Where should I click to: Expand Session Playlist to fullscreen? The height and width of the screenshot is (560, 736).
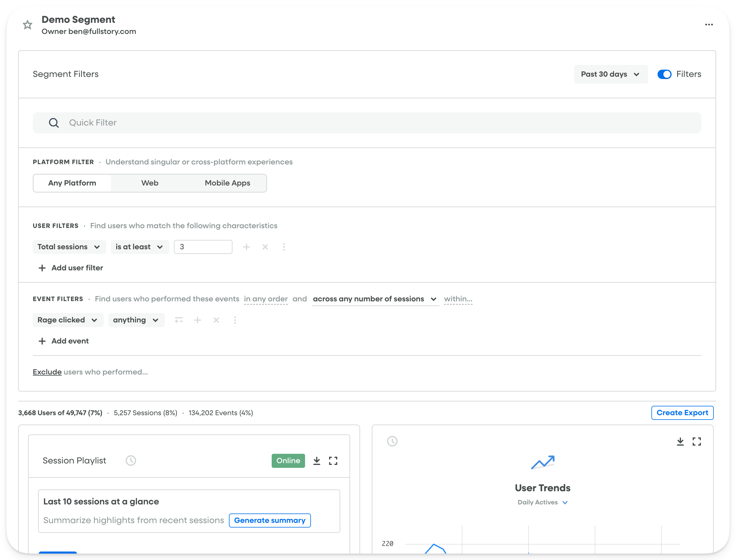pos(333,461)
